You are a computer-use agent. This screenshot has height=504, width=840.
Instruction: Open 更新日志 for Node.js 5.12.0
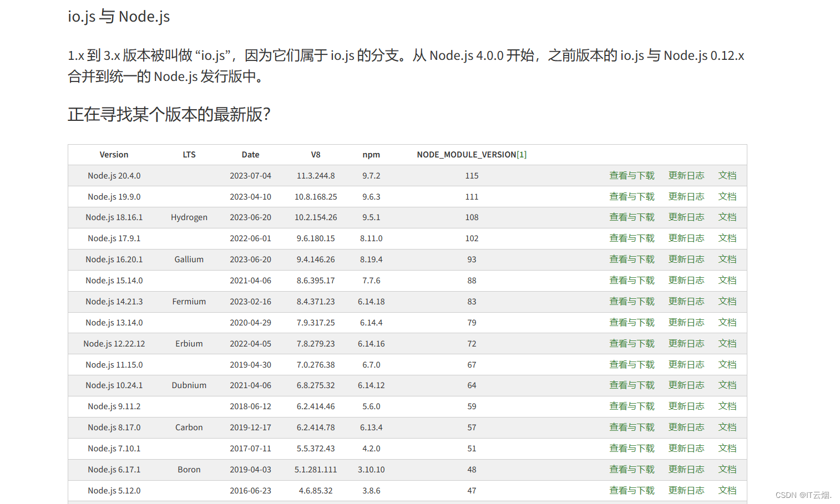pos(686,491)
